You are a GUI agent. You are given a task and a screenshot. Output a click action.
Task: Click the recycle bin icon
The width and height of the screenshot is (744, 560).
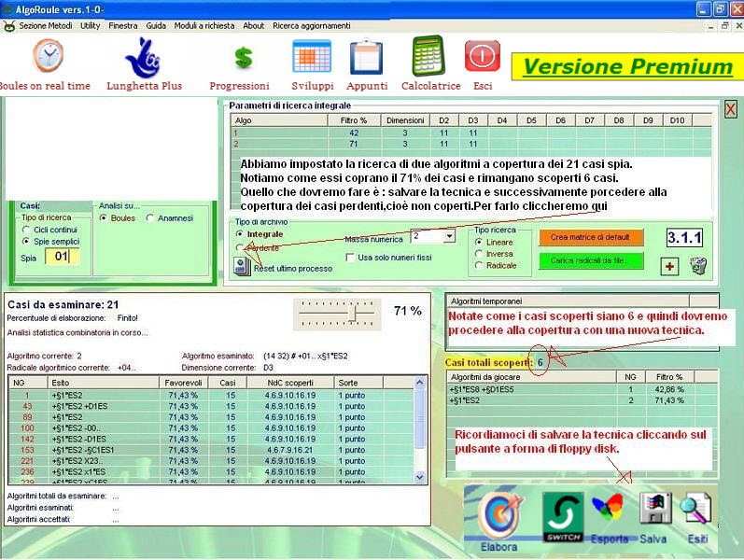pos(698,266)
